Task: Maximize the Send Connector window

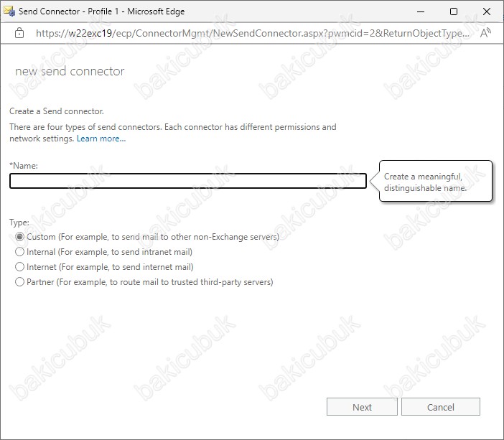Action: coord(454,11)
